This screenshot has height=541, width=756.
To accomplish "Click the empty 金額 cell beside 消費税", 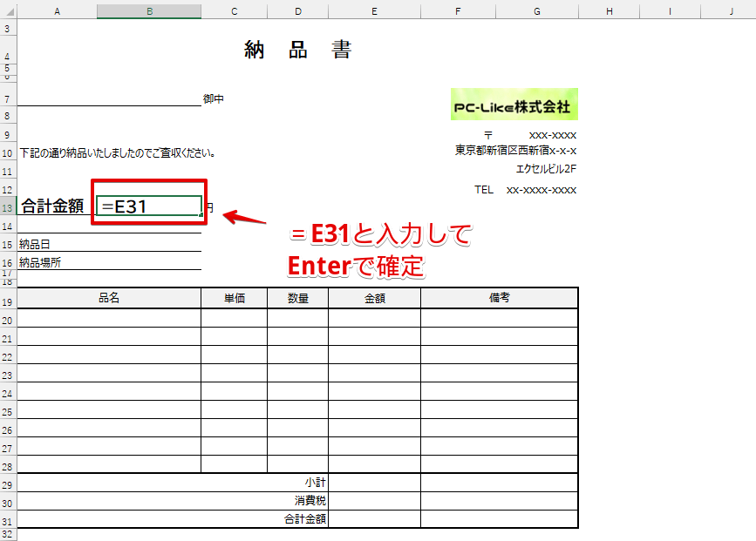I will click(x=375, y=501).
